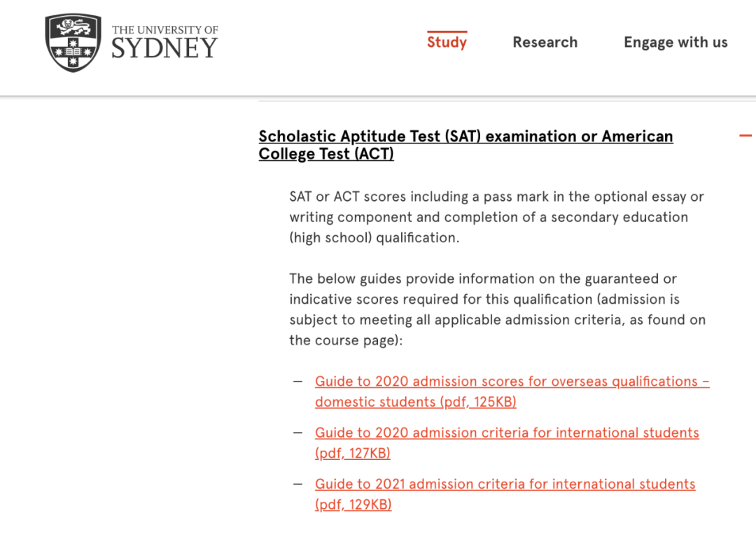Image resolution: width=756 pixels, height=539 pixels.
Task: Open the Research menu item
Action: [x=545, y=42]
